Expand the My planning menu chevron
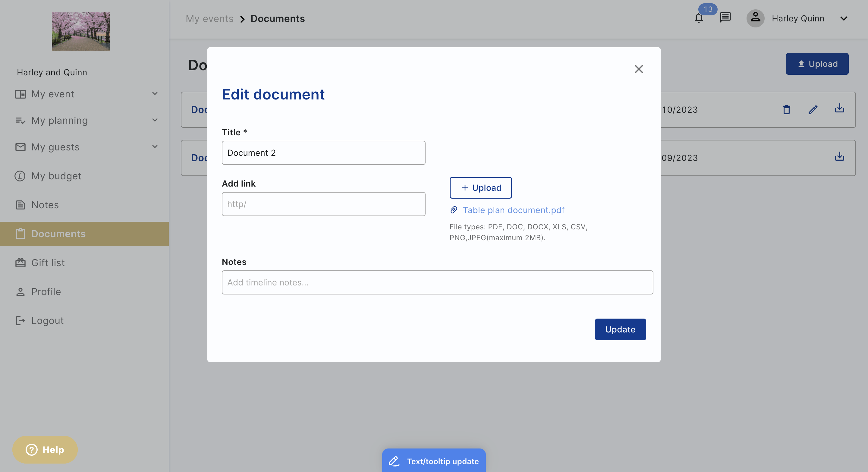The image size is (868, 472). [x=155, y=120]
